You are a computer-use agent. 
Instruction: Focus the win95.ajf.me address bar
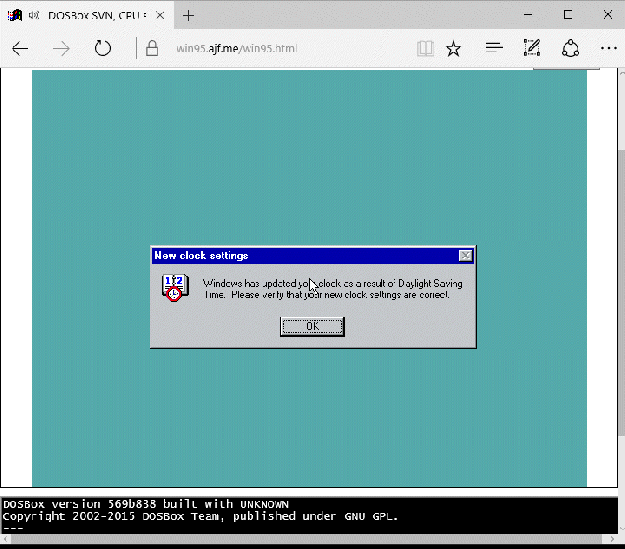point(237,49)
